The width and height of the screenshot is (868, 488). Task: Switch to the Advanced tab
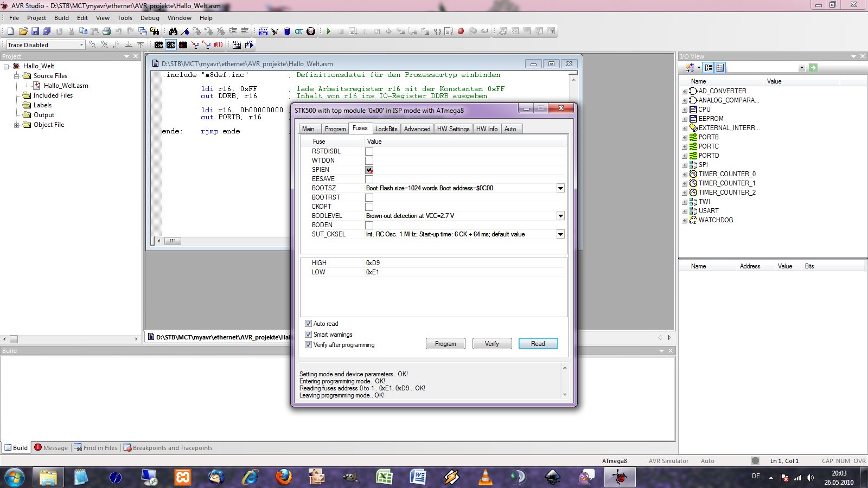(417, 129)
